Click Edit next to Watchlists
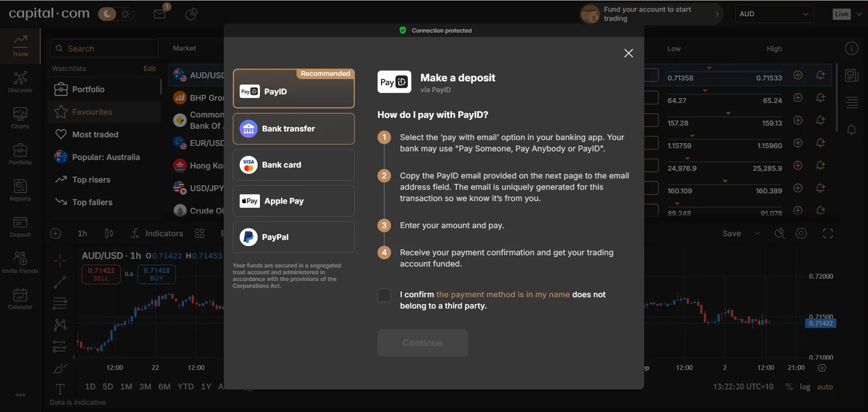Viewport: 868px width, 412px height. click(150, 68)
